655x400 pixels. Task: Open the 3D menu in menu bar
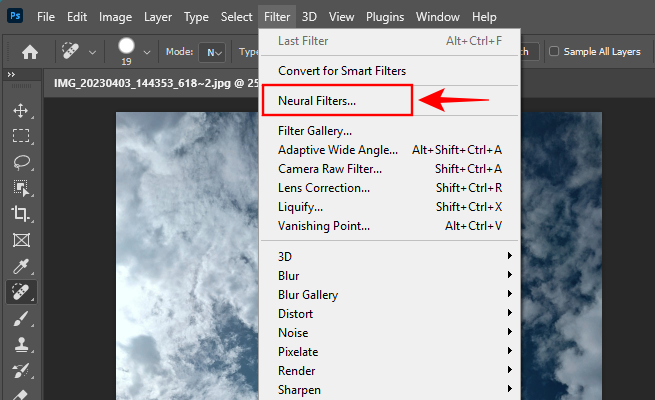[309, 17]
